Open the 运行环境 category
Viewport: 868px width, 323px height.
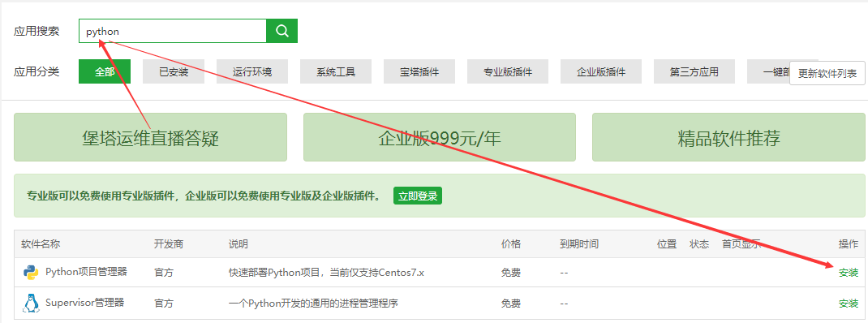pyautogui.click(x=252, y=72)
